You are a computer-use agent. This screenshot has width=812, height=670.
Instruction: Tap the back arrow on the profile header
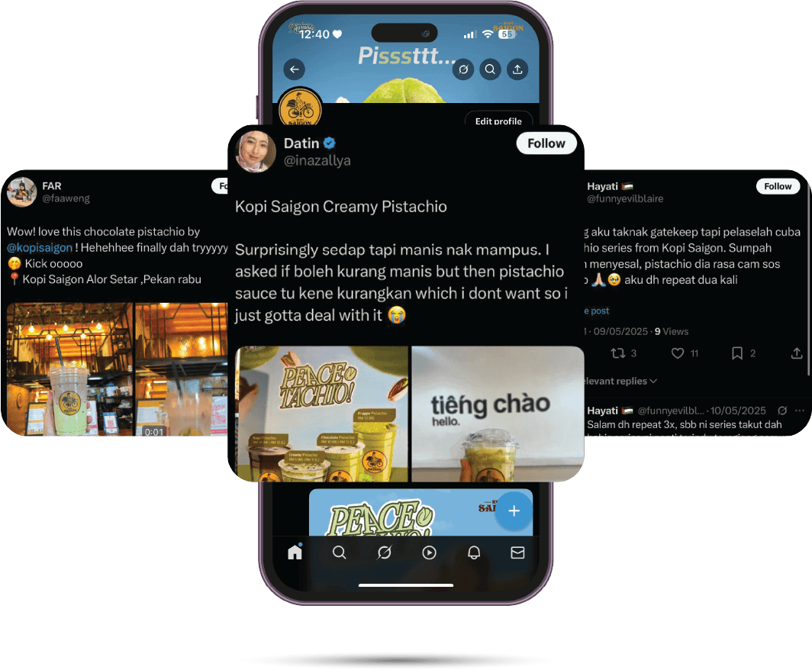294,69
